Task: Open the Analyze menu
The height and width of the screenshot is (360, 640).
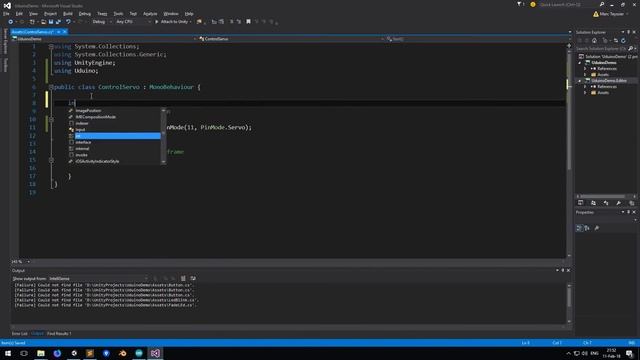Action: point(150,13)
